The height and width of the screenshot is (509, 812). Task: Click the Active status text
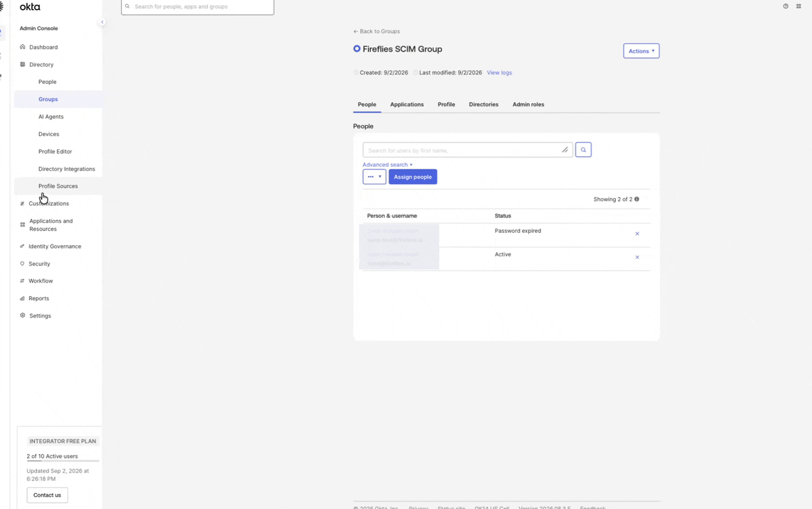pos(503,254)
